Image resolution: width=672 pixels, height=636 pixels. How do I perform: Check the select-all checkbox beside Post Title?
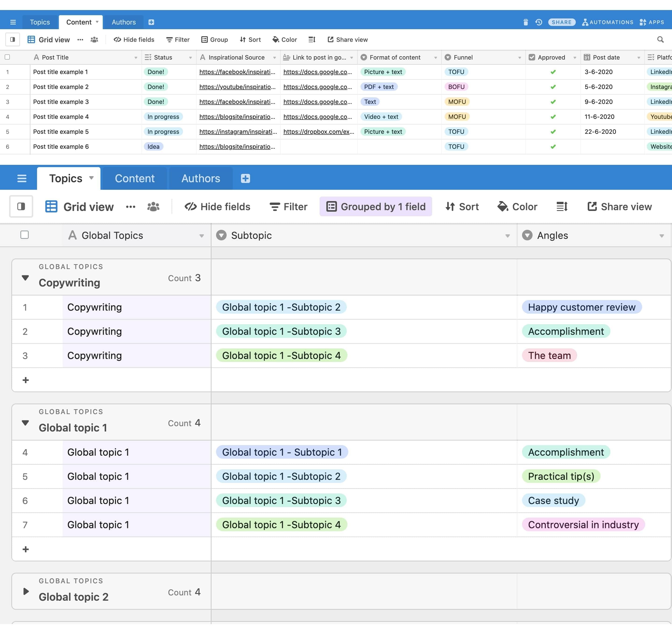point(7,57)
